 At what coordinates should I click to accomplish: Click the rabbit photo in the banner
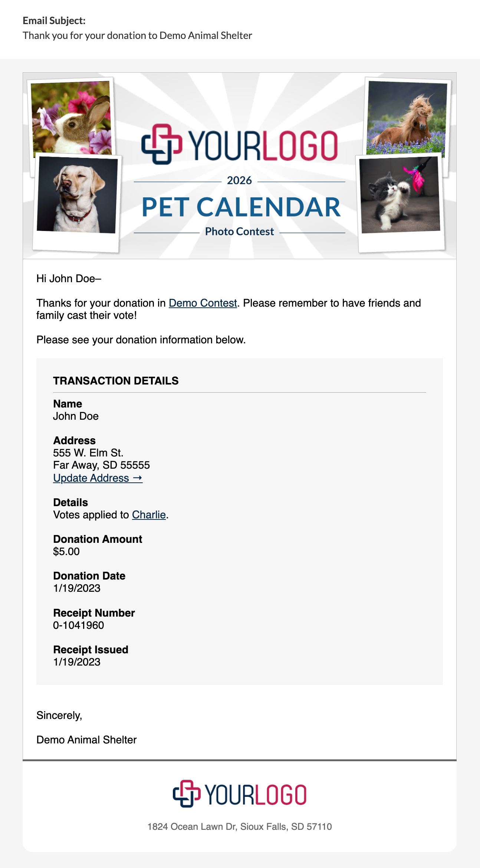click(x=71, y=117)
